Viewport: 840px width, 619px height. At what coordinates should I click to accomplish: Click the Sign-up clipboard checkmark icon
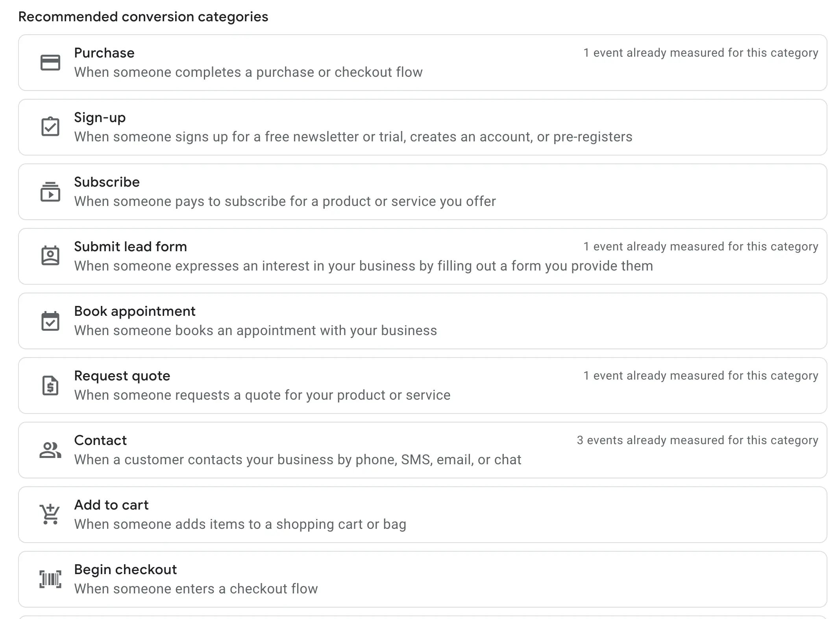(50, 127)
